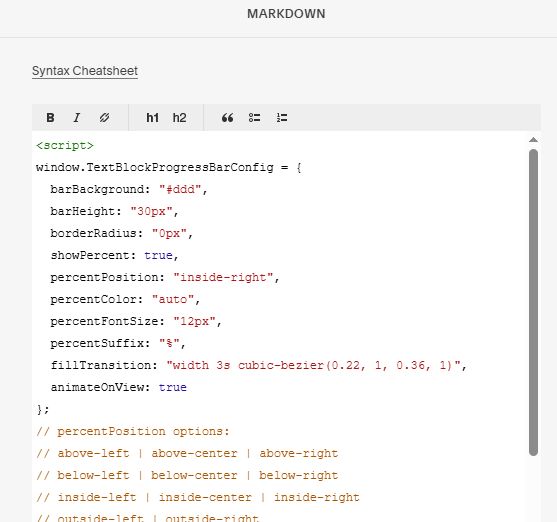Viewport: 557px width, 522px height.
Task: Toggle bold formatting in markdown toolbar
Action: [50, 118]
